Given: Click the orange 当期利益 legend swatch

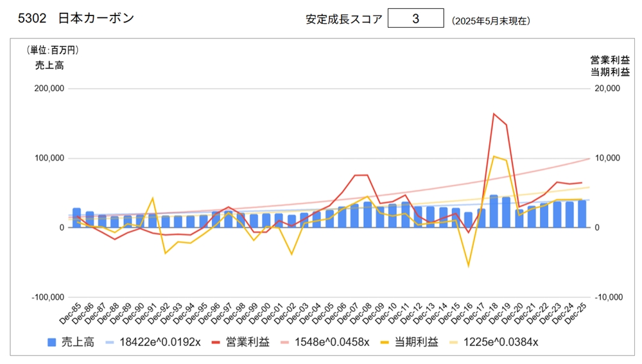Looking at the screenshot, I should pos(385,342).
